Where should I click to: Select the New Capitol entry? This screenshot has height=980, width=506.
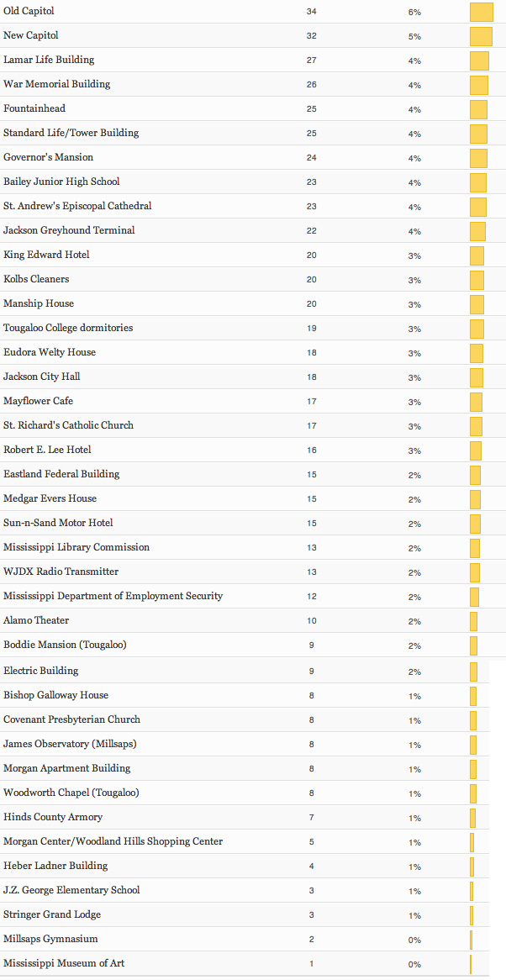click(31, 35)
